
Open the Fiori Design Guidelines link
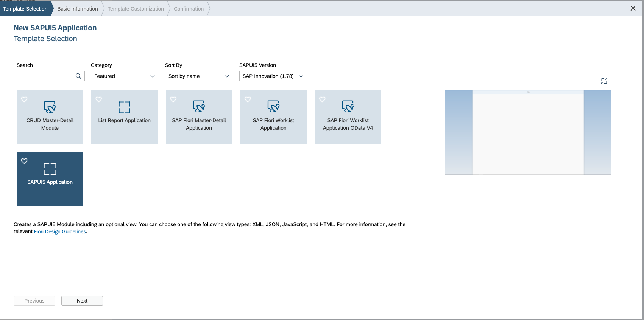click(60, 231)
